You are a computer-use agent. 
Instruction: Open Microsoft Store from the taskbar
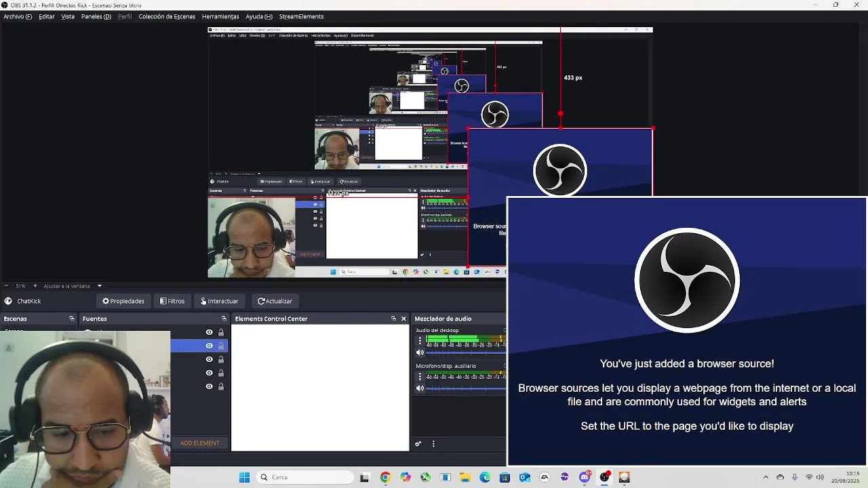click(x=505, y=477)
